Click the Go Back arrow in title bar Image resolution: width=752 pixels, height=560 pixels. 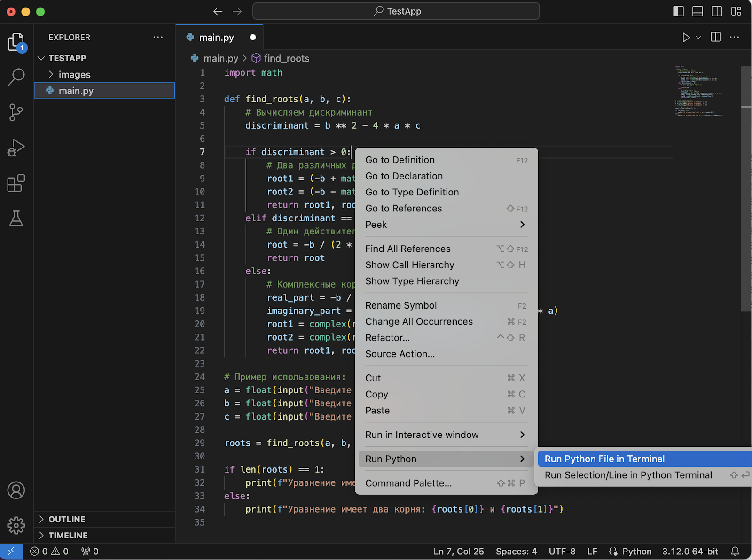tap(218, 11)
